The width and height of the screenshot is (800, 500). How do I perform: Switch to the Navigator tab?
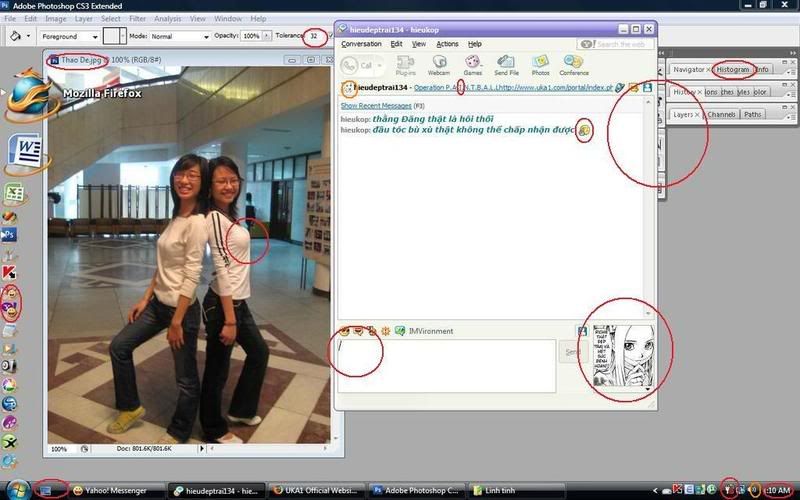coord(688,69)
